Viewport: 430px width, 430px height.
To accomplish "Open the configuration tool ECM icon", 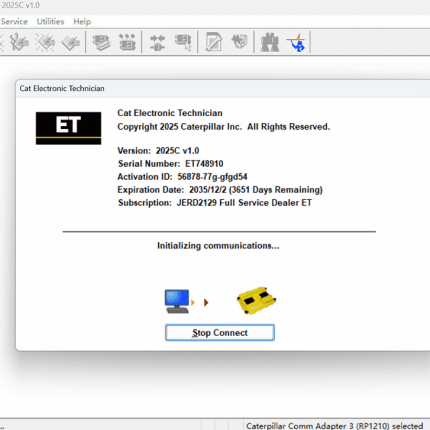I will coord(127,42).
